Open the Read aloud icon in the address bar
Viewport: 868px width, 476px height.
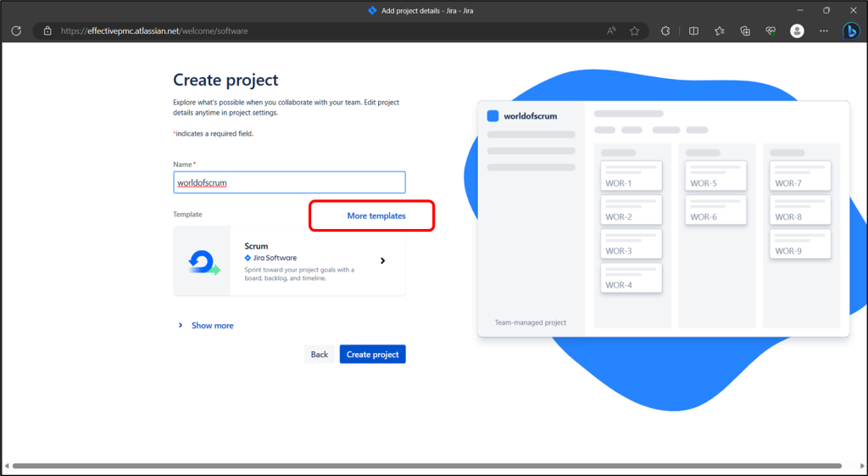coord(611,31)
